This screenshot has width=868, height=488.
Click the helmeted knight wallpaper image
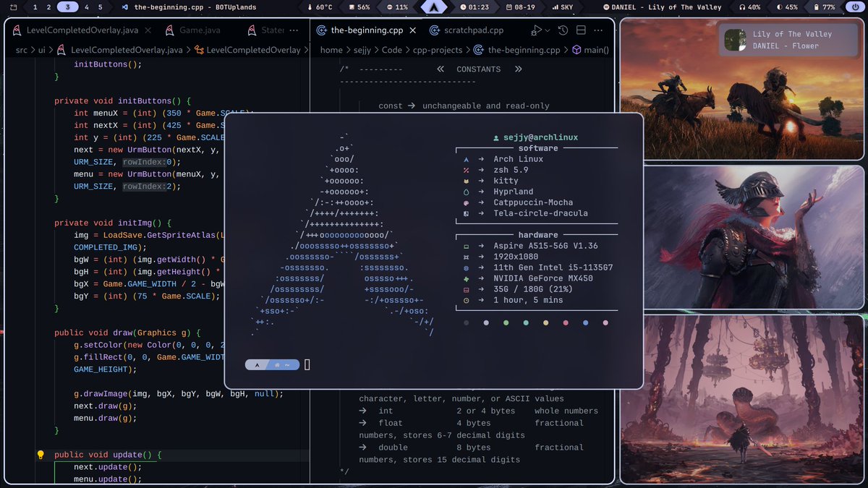click(742, 236)
